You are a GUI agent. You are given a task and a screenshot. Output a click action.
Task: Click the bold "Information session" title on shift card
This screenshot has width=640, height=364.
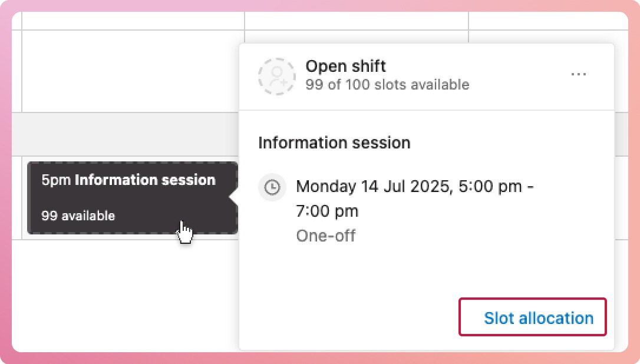tap(145, 180)
